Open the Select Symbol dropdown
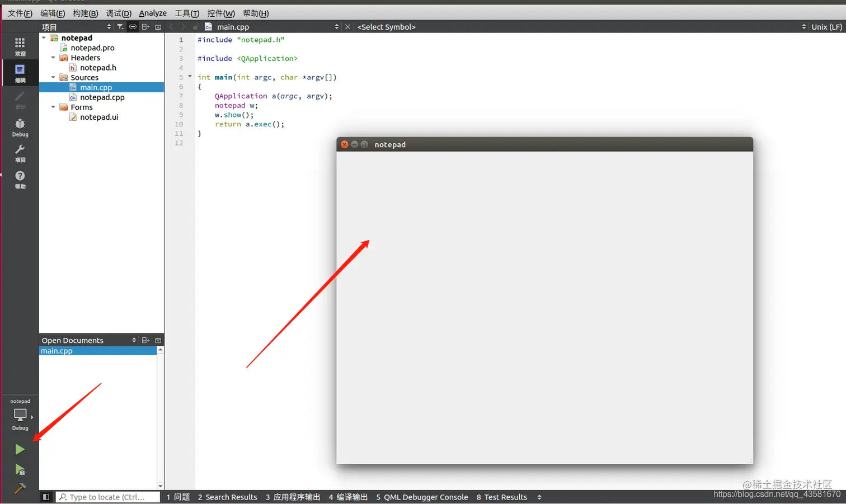Image resolution: width=846 pixels, height=504 pixels. click(804, 27)
